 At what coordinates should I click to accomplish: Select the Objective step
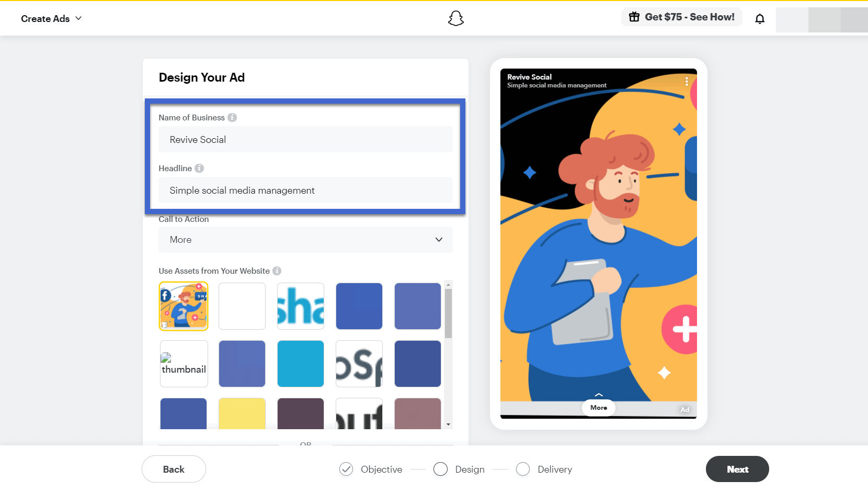click(371, 469)
